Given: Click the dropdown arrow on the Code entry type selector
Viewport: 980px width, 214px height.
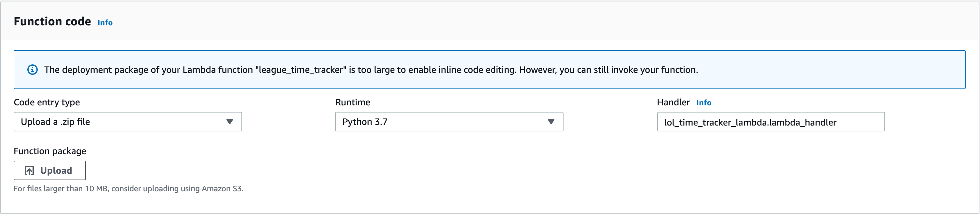Looking at the screenshot, I should click(x=230, y=122).
